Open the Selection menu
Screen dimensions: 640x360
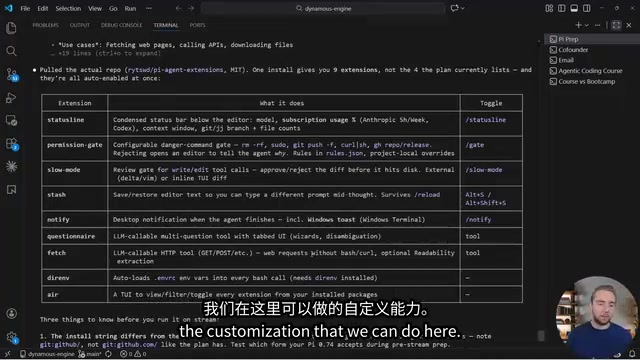(68, 8)
